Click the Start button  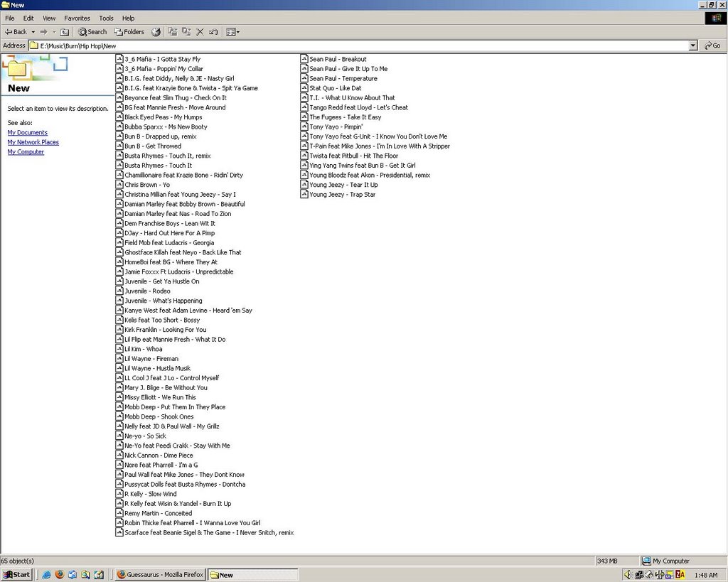pos(17,575)
